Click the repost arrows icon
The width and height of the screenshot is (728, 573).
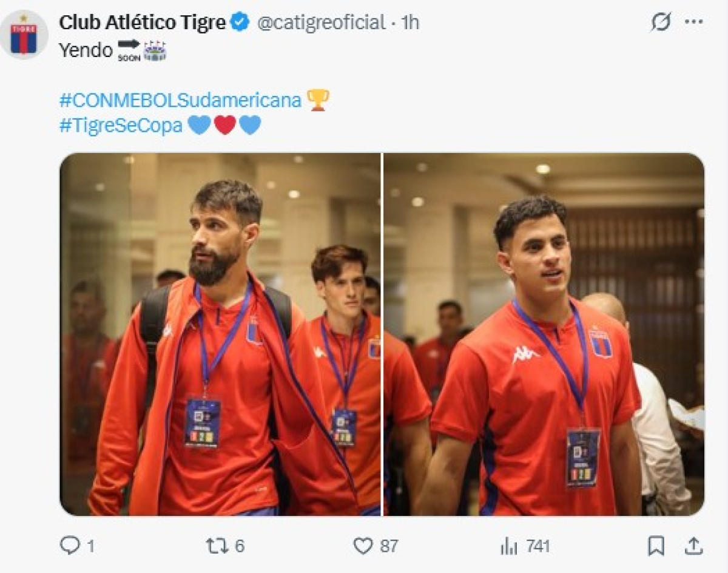[217, 546]
